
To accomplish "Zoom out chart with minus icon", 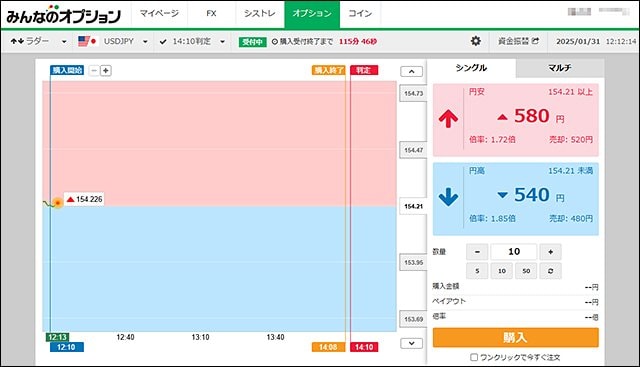I will point(94,70).
